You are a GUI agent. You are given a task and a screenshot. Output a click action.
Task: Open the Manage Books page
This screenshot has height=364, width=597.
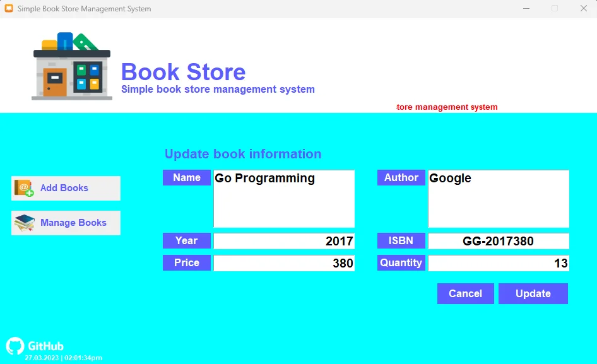(x=66, y=223)
